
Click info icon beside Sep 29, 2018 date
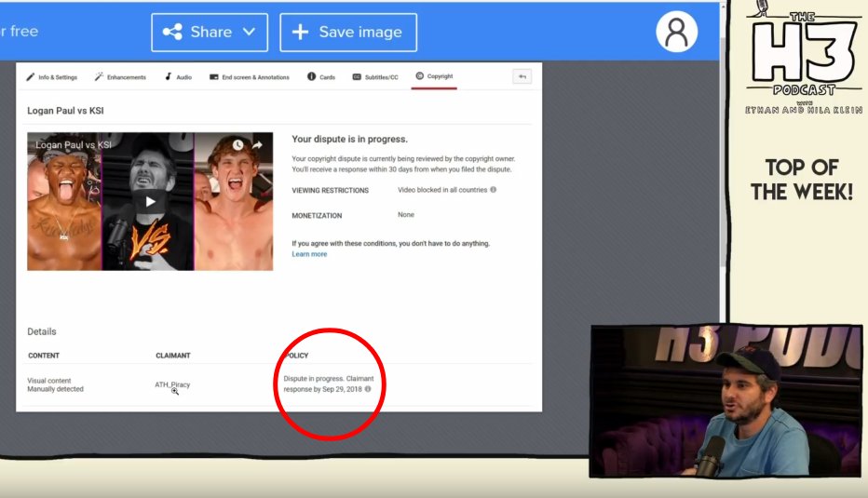[x=368, y=389]
